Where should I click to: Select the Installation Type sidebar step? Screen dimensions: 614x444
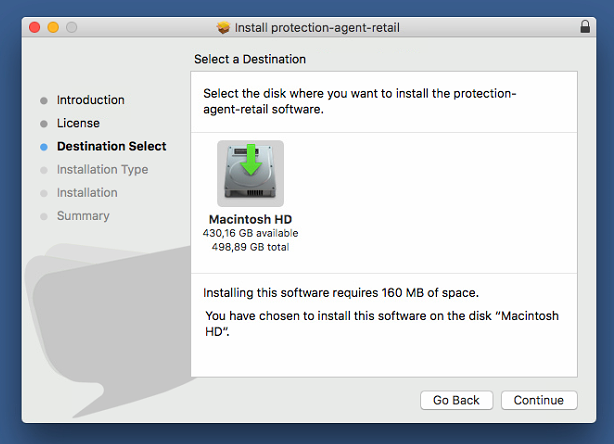pos(103,170)
